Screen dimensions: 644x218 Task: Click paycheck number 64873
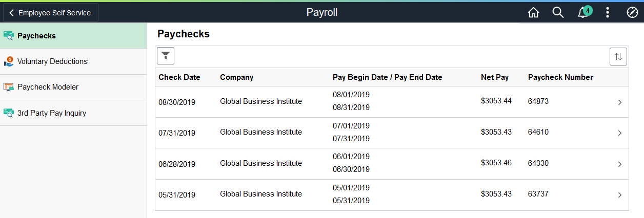pos(538,101)
